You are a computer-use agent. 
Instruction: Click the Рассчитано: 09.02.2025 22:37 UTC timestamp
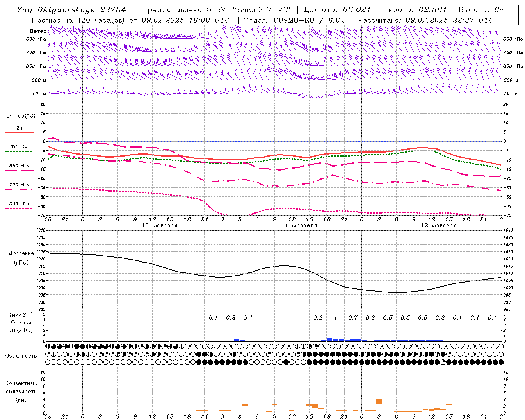[426, 20]
